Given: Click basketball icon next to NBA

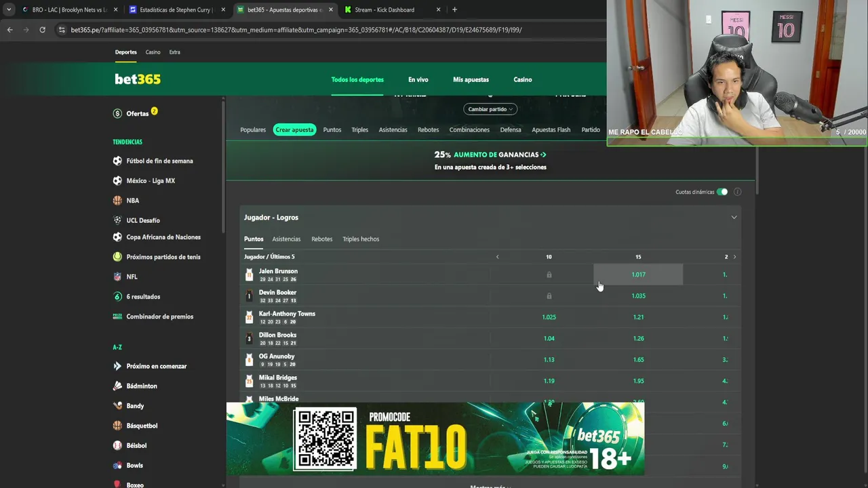Looking at the screenshot, I should tap(117, 201).
